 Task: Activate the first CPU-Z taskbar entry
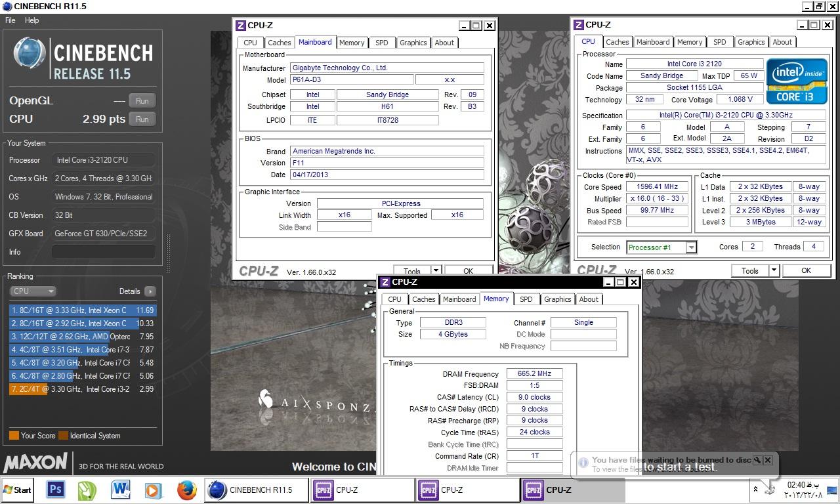[363, 490]
